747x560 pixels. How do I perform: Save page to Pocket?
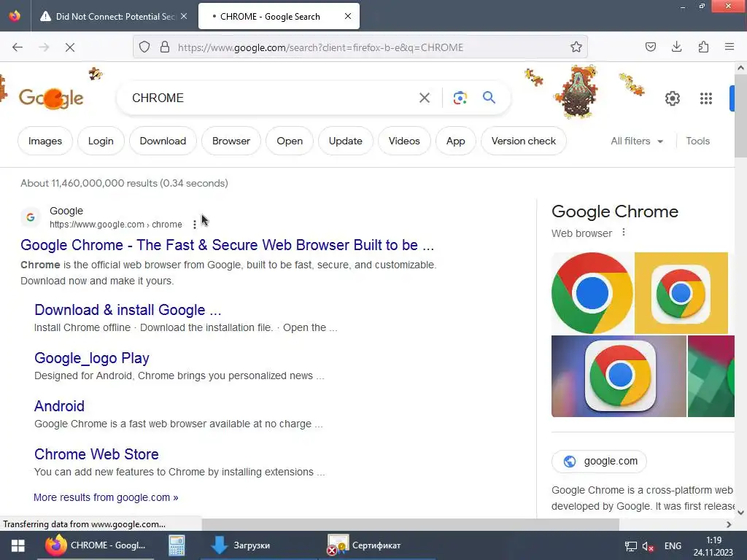[x=650, y=47]
